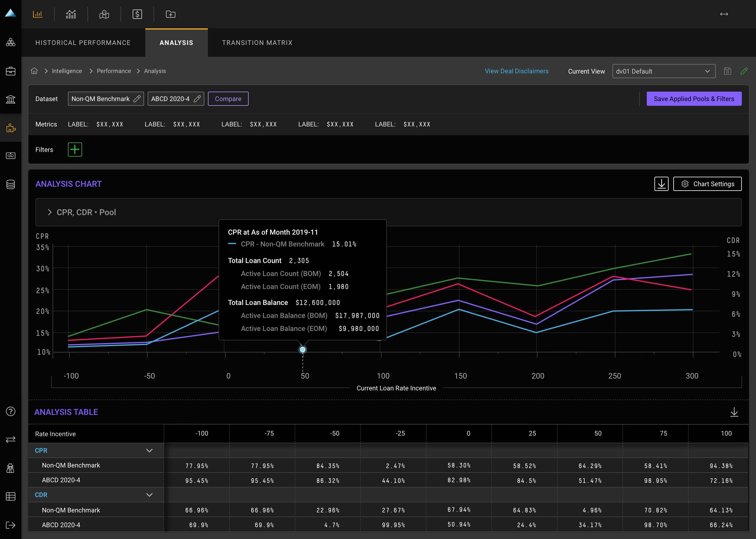
Task: Click the swap arrows sidebar icon
Action: click(11, 439)
